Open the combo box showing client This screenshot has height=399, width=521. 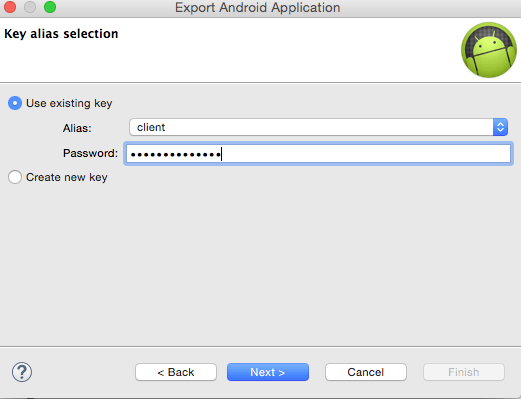[318, 127]
